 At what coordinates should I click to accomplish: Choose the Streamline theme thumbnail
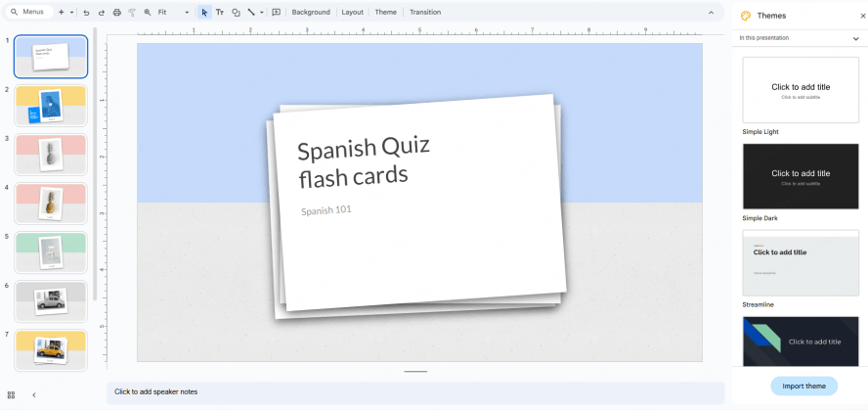click(x=801, y=262)
